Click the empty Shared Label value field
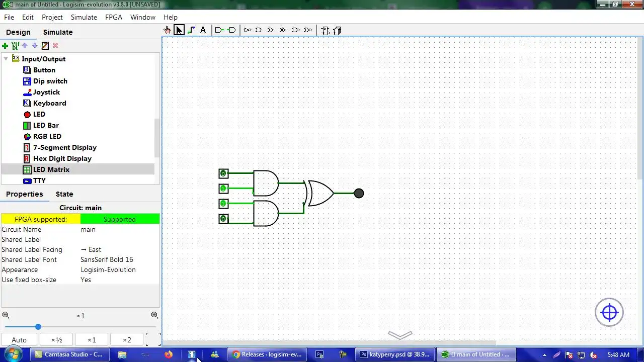 pyautogui.click(x=120, y=239)
